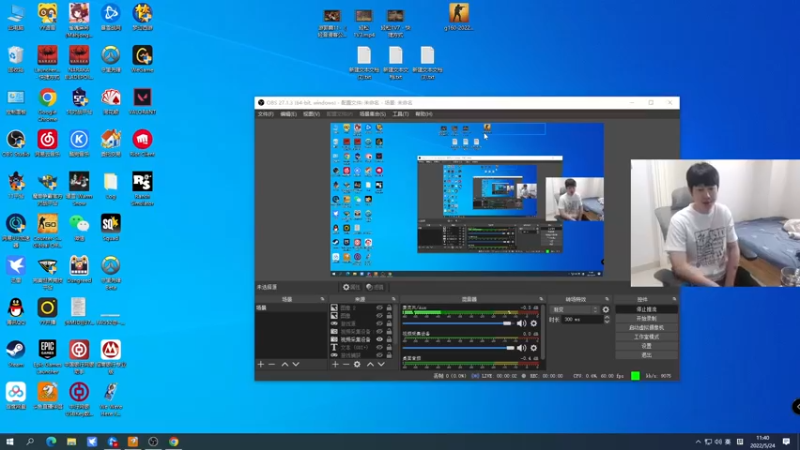The width and height of the screenshot is (800, 450).
Task: Toggle visibility eye of 图像 2 source
Action: coord(379,308)
